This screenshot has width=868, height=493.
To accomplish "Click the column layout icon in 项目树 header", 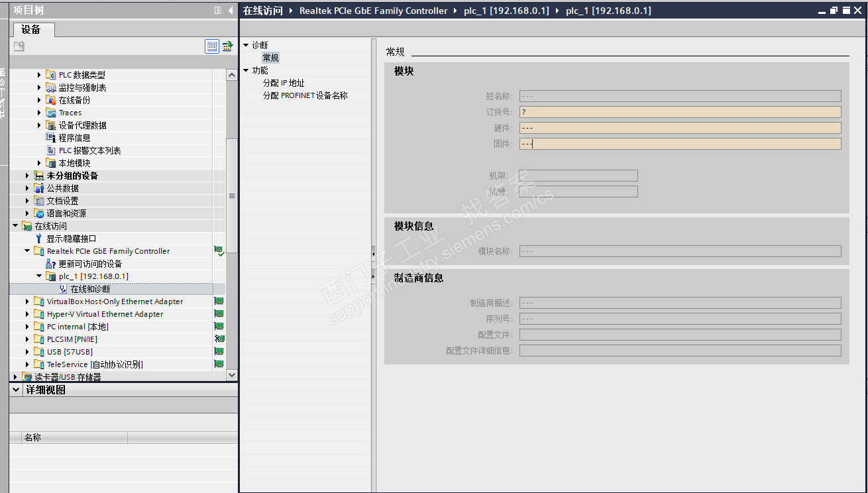I will [218, 11].
